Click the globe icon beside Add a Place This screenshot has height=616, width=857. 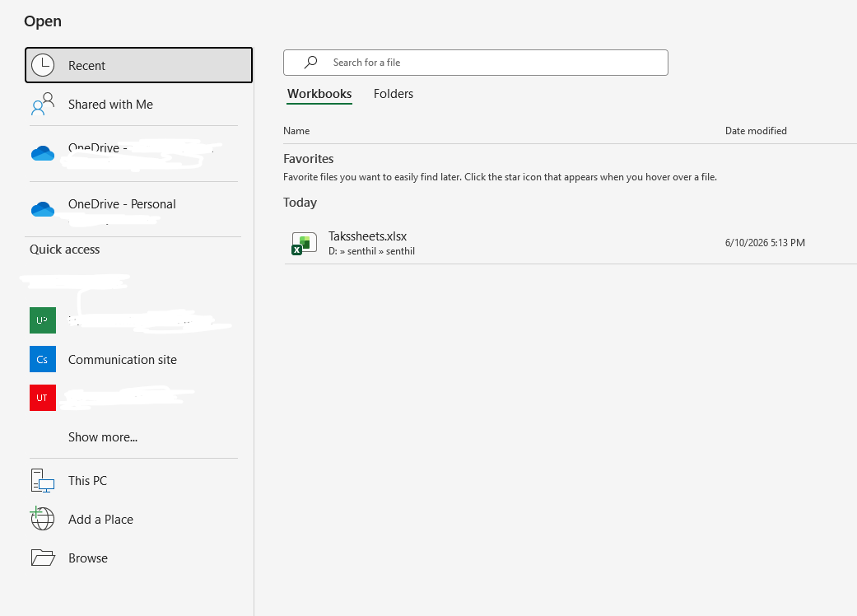tap(43, 519)
